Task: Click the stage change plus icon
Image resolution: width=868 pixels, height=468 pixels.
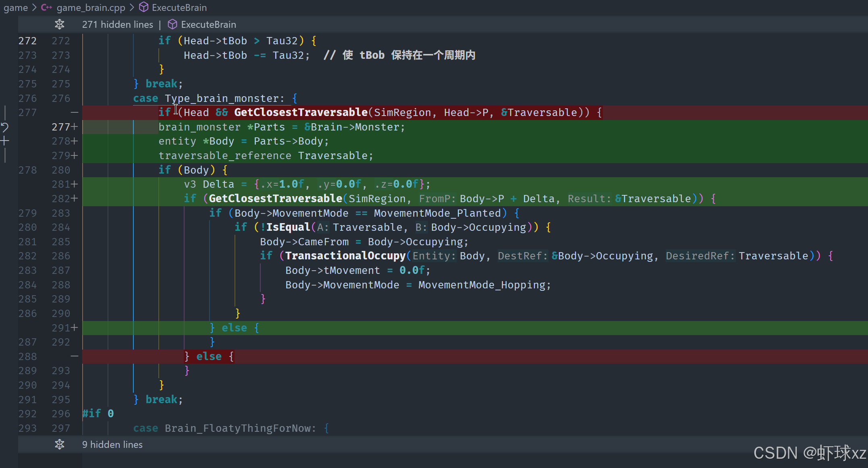Action: coord(5,141)
